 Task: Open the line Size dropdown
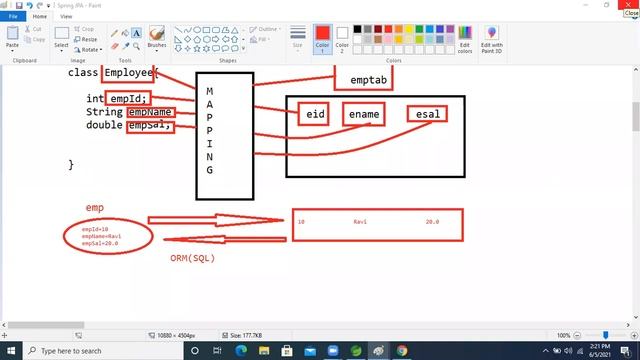pos(298,39)
